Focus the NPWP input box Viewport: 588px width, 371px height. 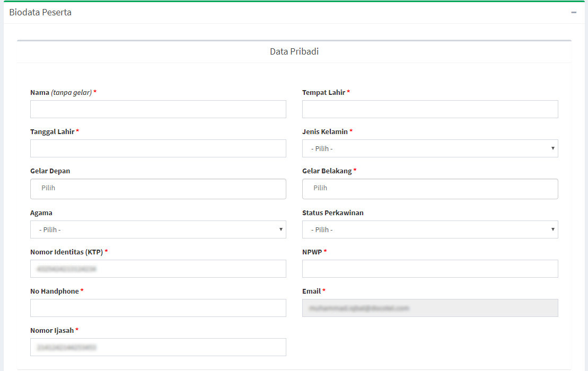(429, 269)
